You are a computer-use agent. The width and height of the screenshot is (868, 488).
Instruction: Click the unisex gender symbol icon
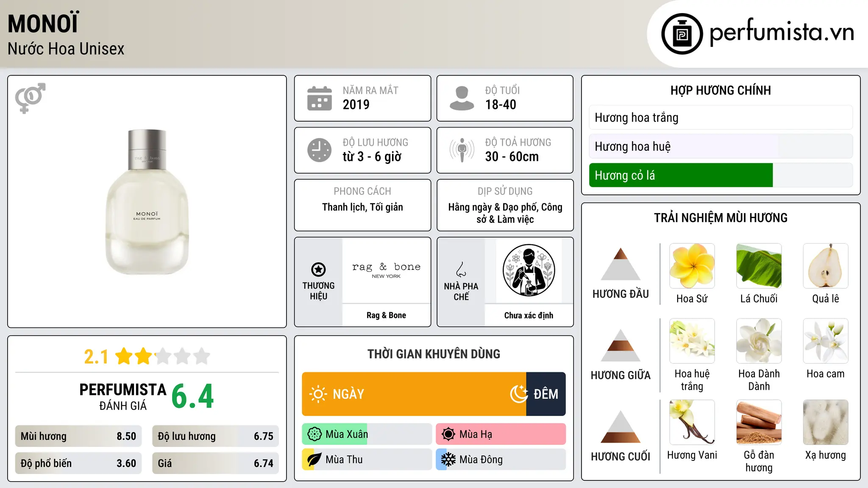pyautogui.click(x=30, y=98)
